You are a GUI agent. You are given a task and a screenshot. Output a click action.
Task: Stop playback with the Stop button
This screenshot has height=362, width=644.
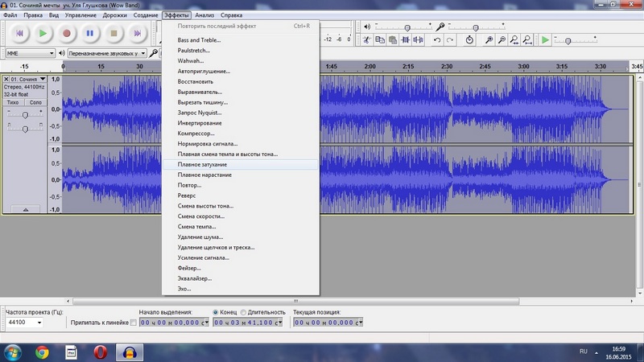click(114, 33)
